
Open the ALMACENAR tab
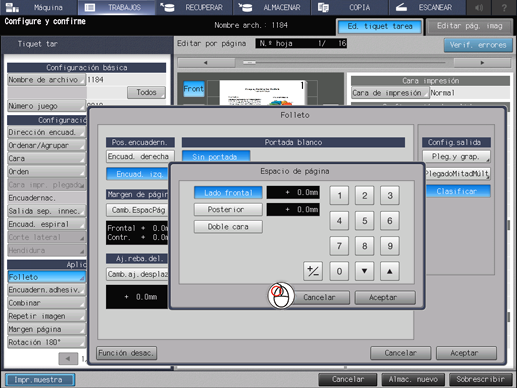pyautogui.click(x=272, y=7)
